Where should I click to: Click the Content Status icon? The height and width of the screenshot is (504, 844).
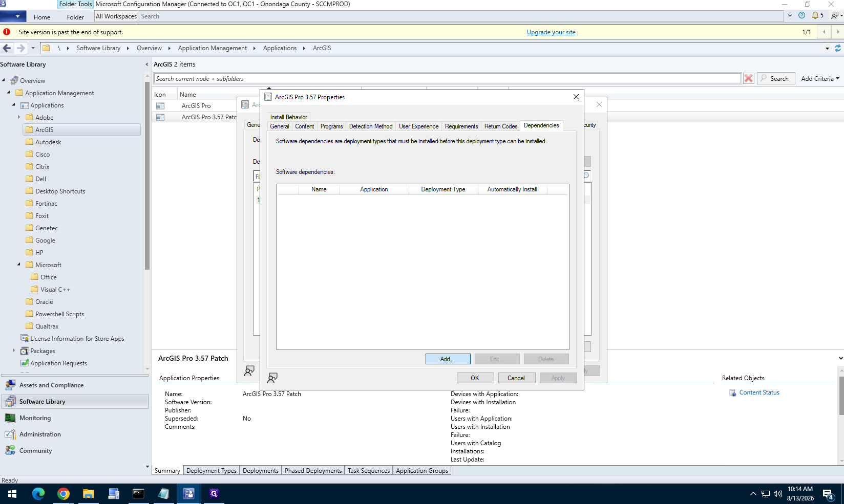pyautogui.click(x=733, y=392)
